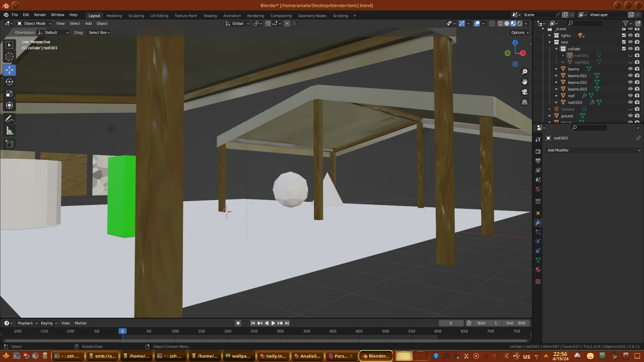Click the End frame field
This screenshot has width=644, height=362.
coord(516,323)
